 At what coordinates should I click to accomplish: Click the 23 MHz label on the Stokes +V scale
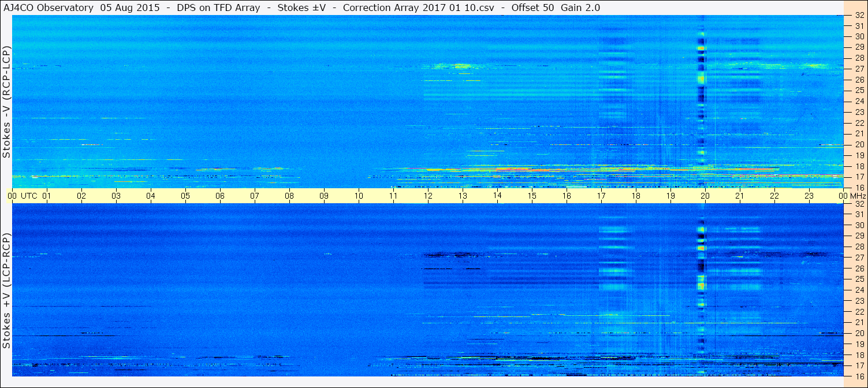click(x=859, y=301)
